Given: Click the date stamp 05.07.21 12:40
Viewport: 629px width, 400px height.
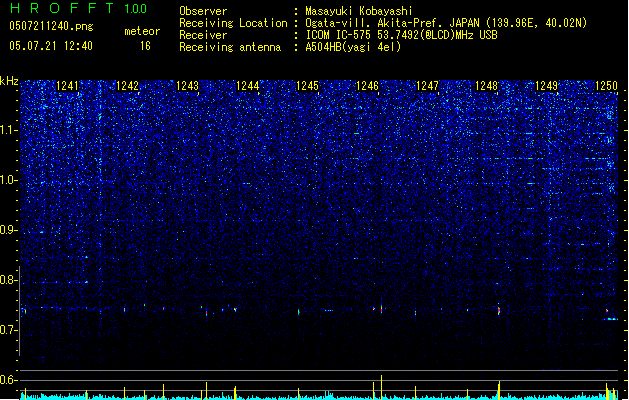Looking at the screenshot, I should pos(51,46).
